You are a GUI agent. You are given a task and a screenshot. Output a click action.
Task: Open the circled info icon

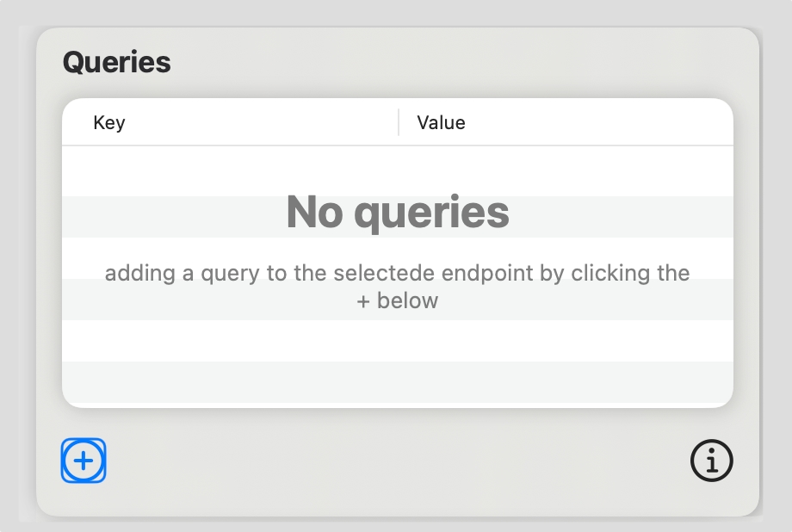[x=711, y=461]
